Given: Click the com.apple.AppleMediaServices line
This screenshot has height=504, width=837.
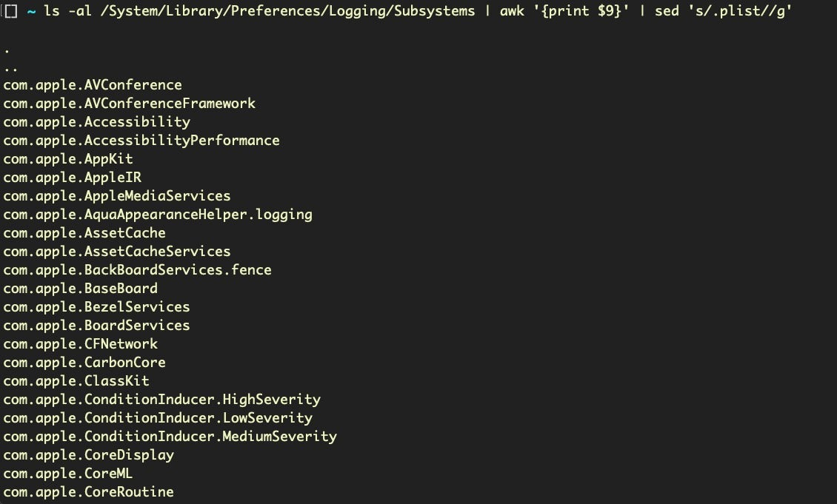Looking at the screenshot, I should point(117,196).
